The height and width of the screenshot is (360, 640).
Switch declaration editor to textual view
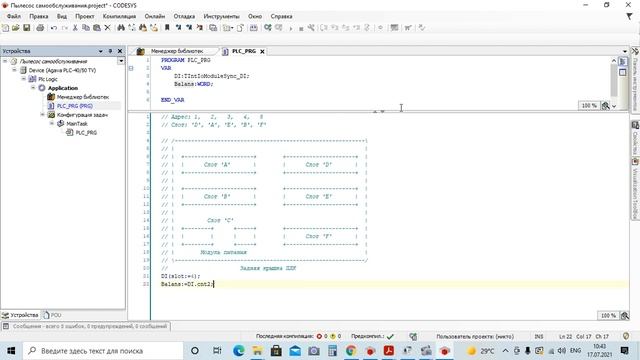click(622, 62)
